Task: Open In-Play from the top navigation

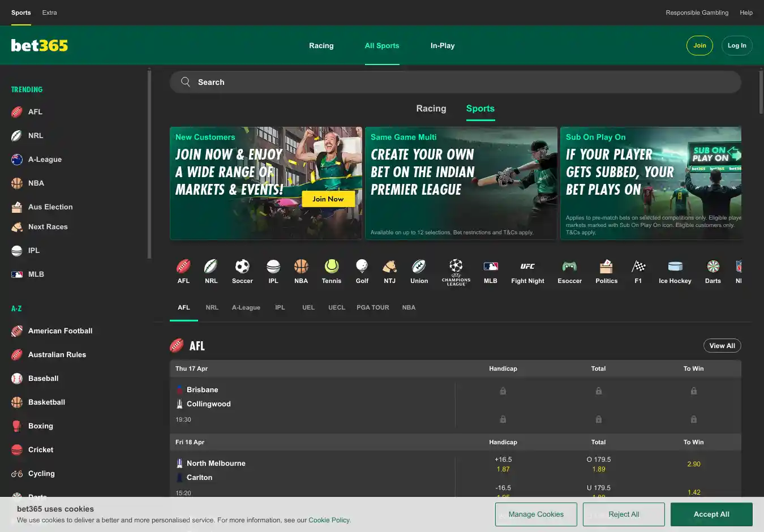Action: 442,46
